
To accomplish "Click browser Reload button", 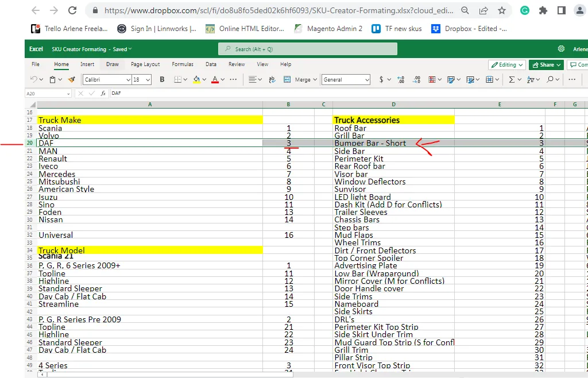I will 72,10.
